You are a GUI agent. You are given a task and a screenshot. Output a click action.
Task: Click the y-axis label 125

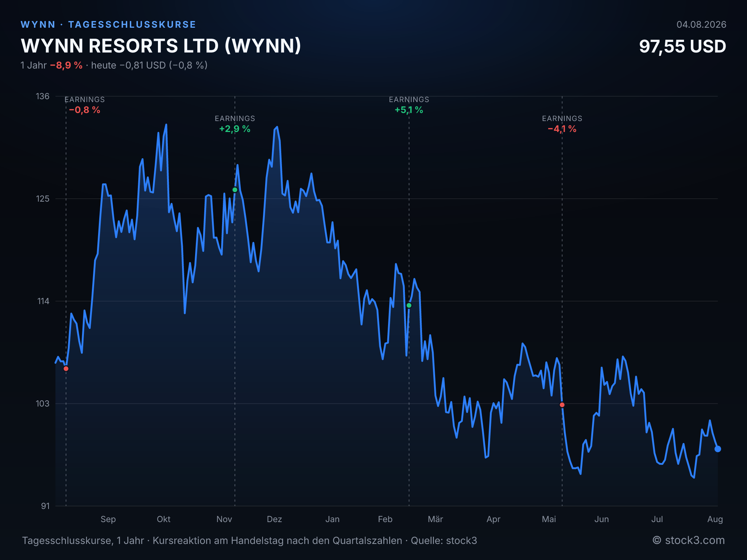point(42,199)
